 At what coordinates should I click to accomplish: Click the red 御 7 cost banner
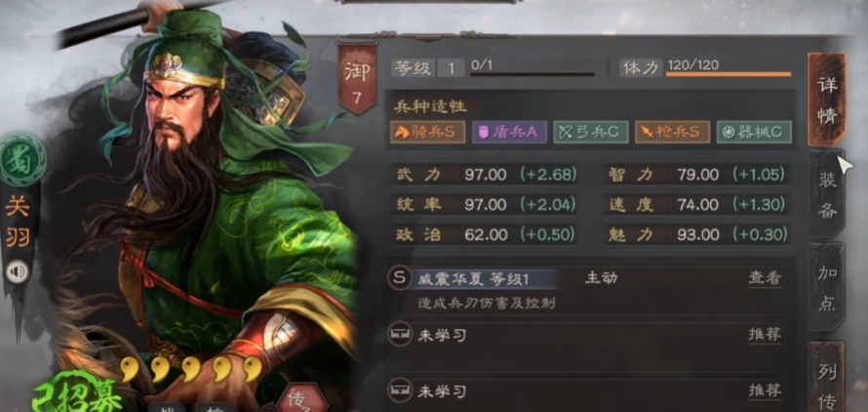[357, 78]
